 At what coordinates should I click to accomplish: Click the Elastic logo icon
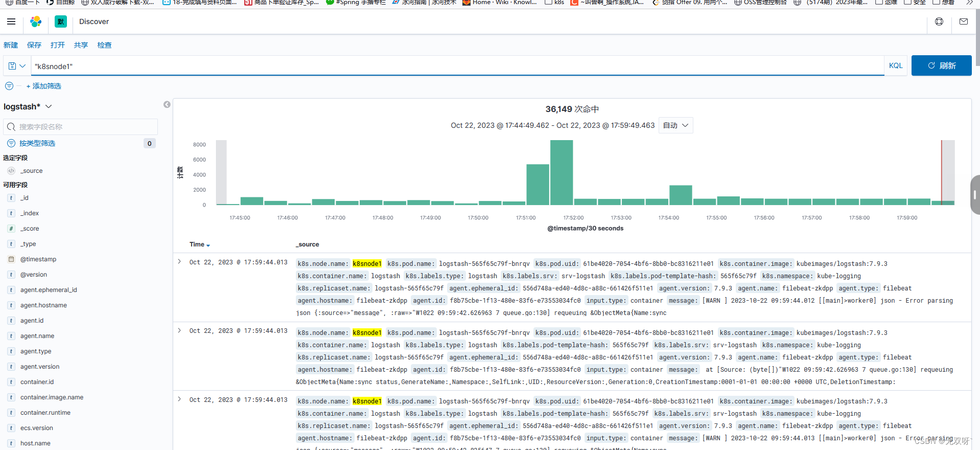(36, 21)
